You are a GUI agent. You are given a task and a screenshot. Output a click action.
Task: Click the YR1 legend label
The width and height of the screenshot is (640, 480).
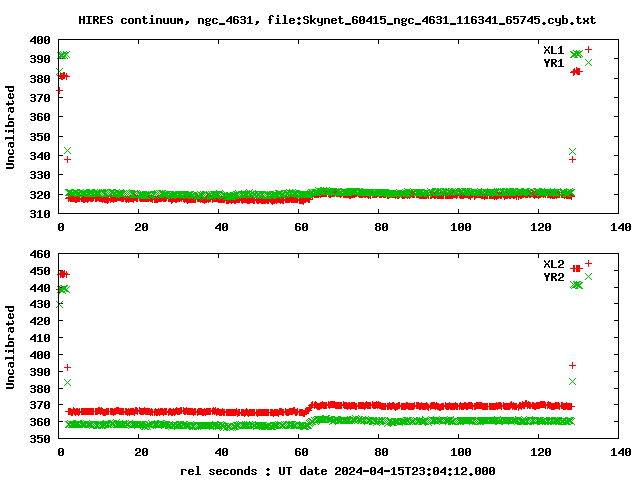553,63
